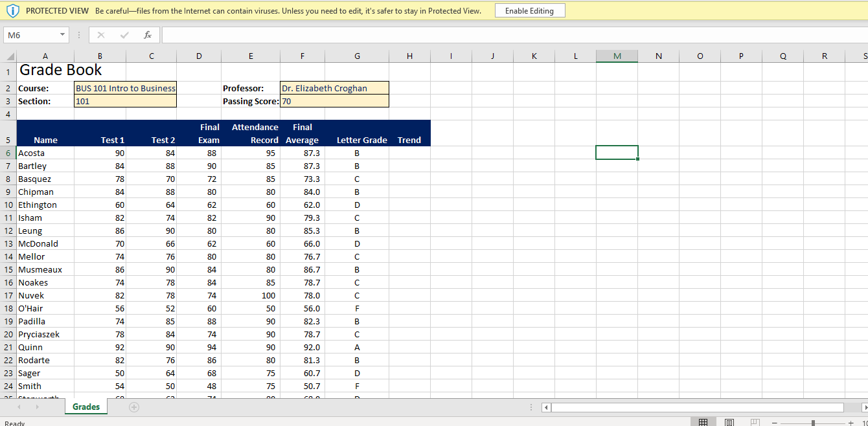Click the previous sheet navigation arrow
The width and height of the screenshot is (868, 426).
[18, 407]
